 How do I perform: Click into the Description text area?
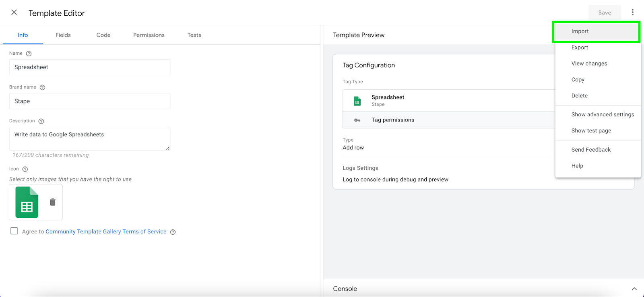pyautogui.click(x=89, y=138)
